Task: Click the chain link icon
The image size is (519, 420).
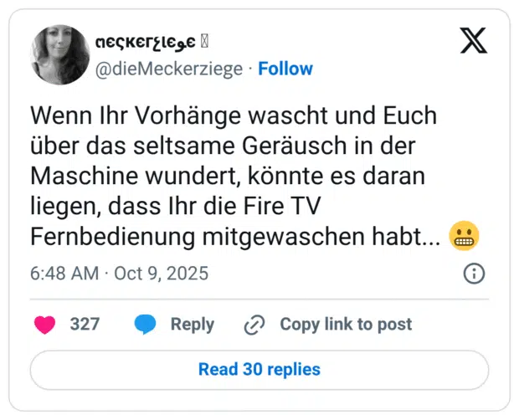Action: tap(254, 325)
